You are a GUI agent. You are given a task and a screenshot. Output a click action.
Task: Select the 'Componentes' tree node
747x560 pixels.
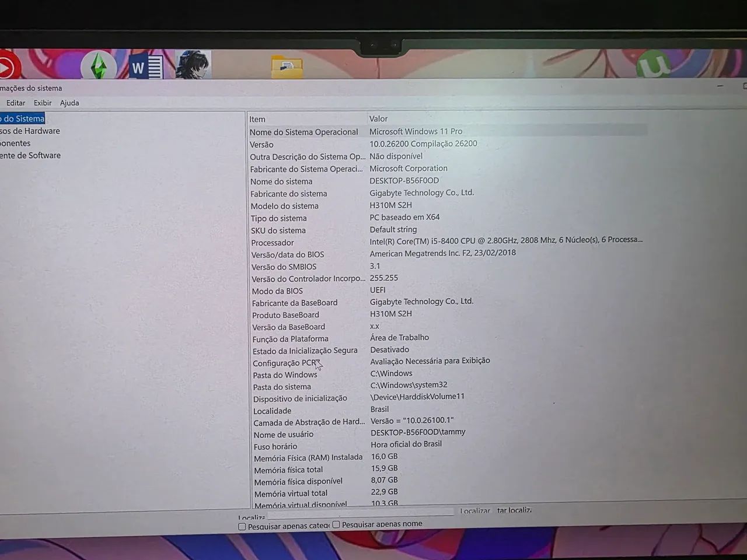(15, 143)
